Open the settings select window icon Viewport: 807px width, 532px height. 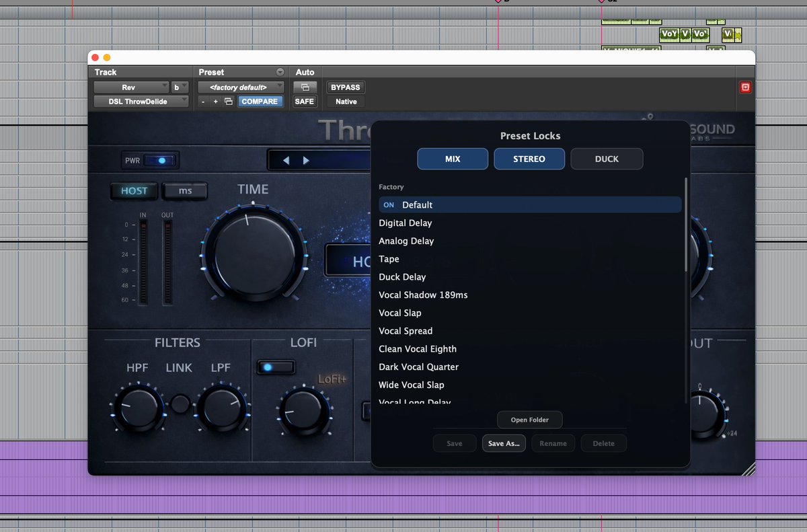(x=229, y=102)
